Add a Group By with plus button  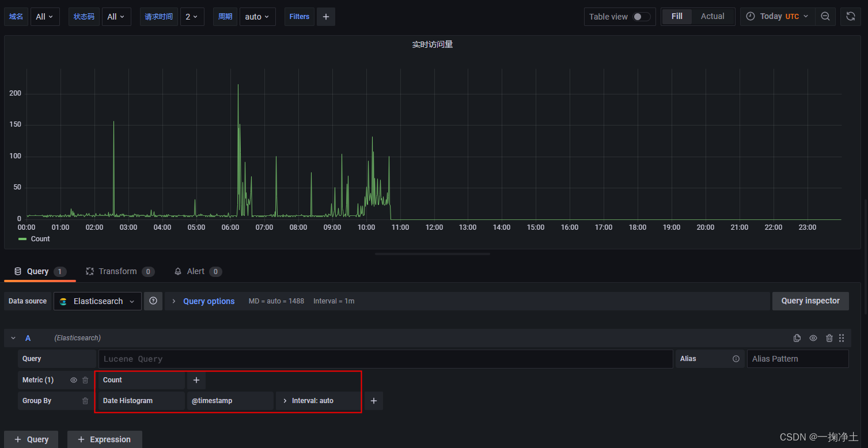coord(374,401)
